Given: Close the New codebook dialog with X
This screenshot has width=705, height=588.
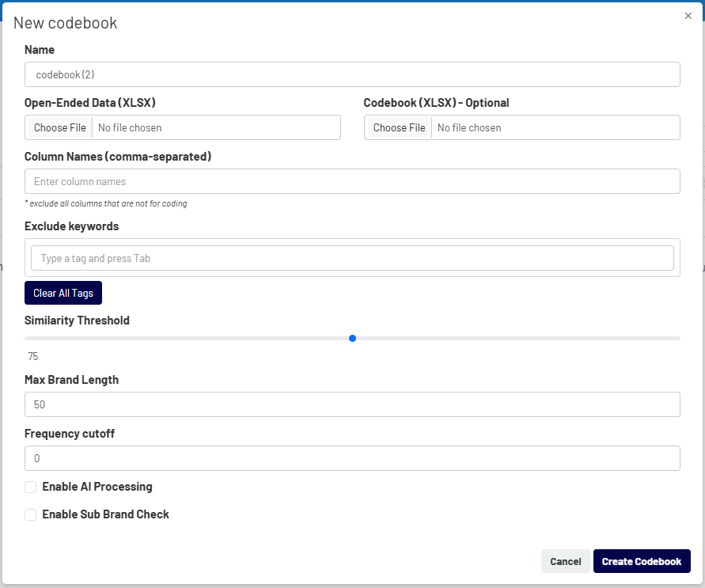Looking at the screenshot, I should pos(688,16).
